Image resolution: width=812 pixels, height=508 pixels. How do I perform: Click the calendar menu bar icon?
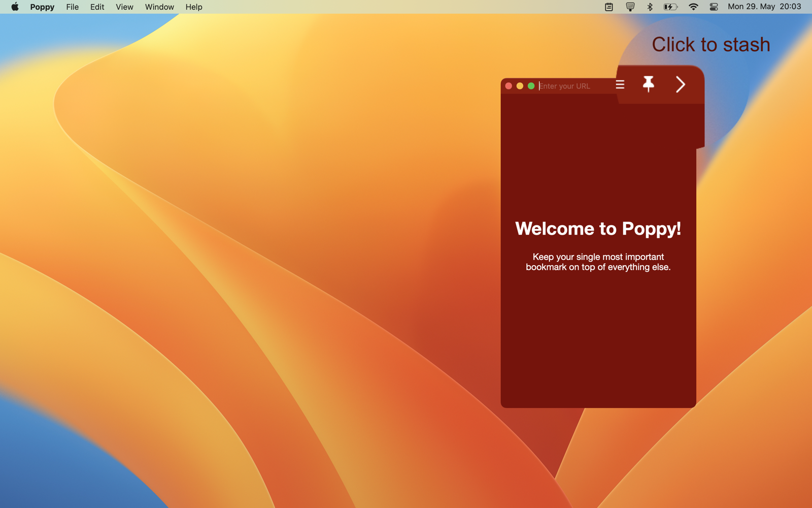pyautogui.click(x=609, y=7)
